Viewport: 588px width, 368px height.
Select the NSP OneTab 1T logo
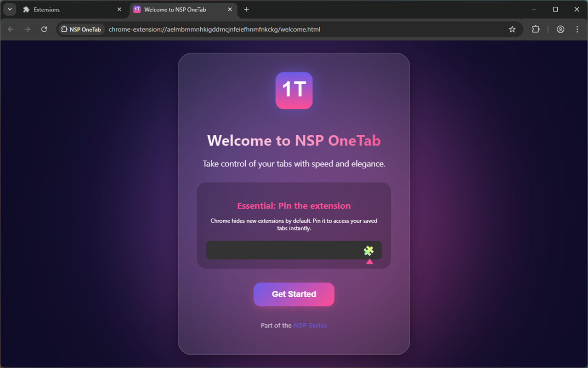pos(294,91)
